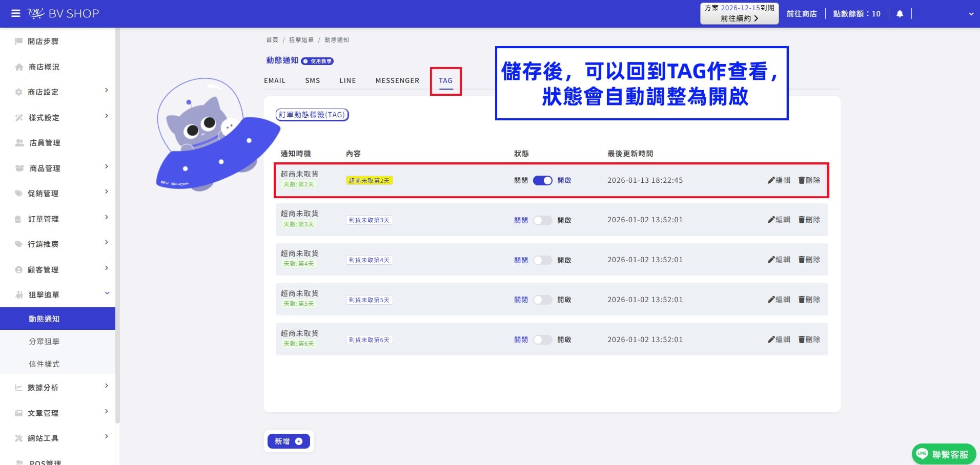Click the 網站工具 tools icon
This screenshot has width=980, height=465.
point(19,438)
